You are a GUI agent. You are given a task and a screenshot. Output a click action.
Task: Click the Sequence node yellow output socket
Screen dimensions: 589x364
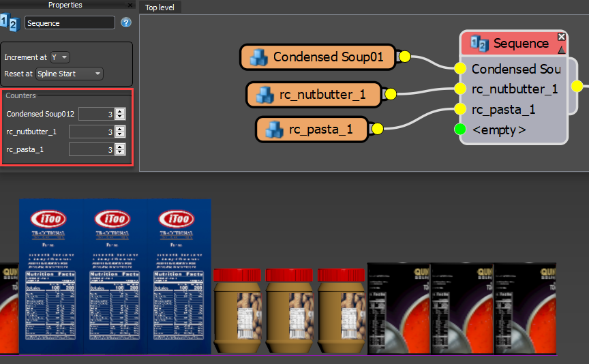[577, 86]
